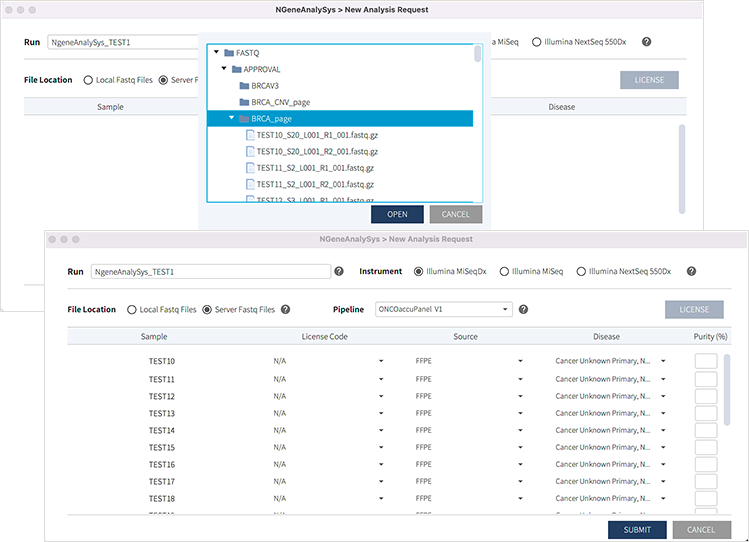Viewport: 749px width, 542px height.
Task: Click the BRCA_page folder icon
Action: (x=244, y=118)
